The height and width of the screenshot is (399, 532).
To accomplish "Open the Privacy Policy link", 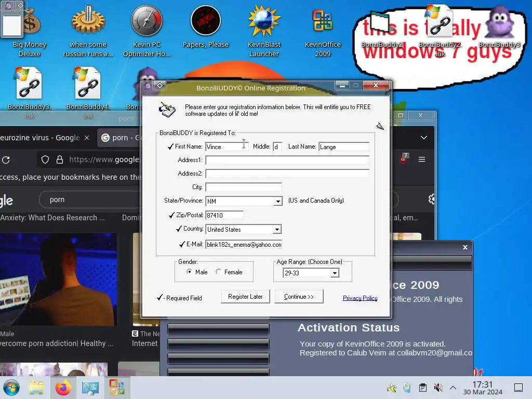I will (x=360, y=298).
